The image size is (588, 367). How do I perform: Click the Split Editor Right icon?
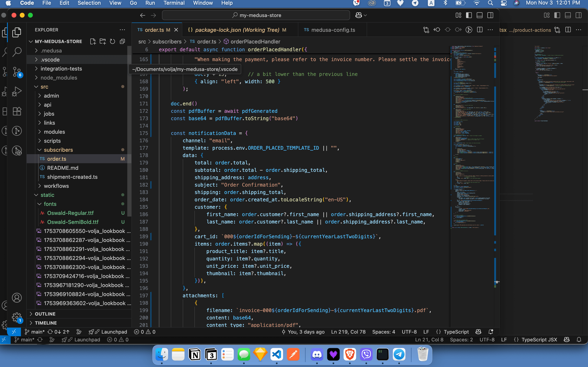coord(480,30)
